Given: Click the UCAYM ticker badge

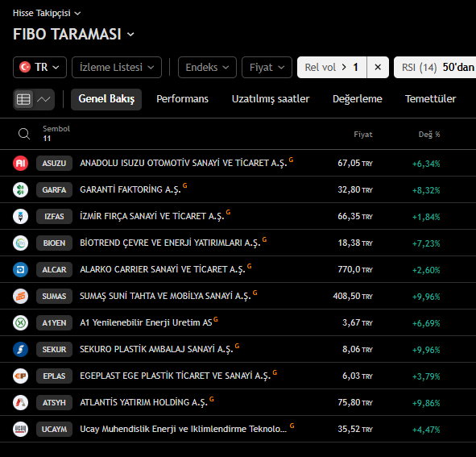Looking at the screenshot, I should (54, 429).
